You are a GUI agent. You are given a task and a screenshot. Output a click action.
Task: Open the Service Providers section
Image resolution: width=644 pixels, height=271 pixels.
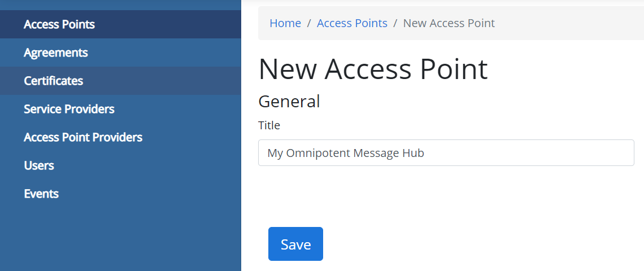pyautogui.click(x=69, y=109)
